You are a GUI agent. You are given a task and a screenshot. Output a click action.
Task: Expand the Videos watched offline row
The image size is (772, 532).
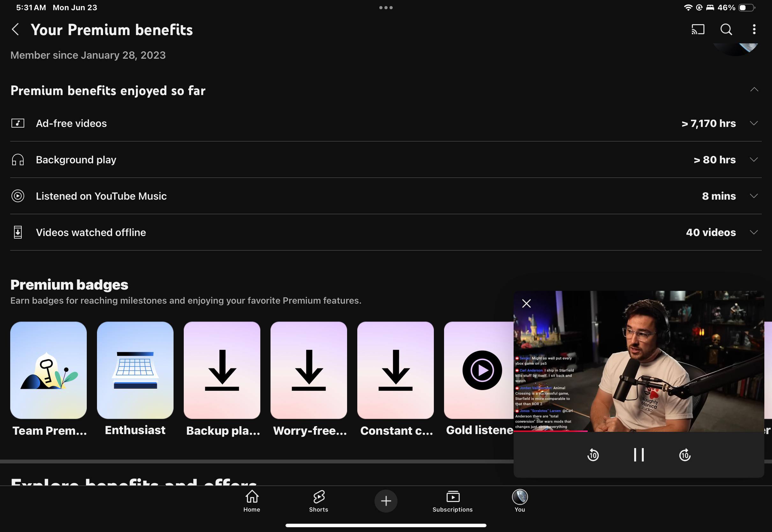[x=754, y=232]
